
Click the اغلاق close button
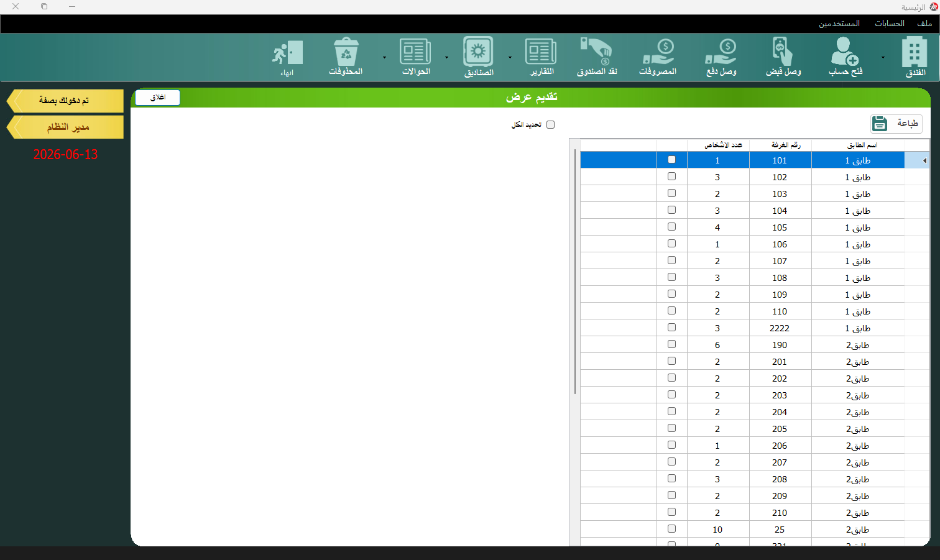[158, 98]
